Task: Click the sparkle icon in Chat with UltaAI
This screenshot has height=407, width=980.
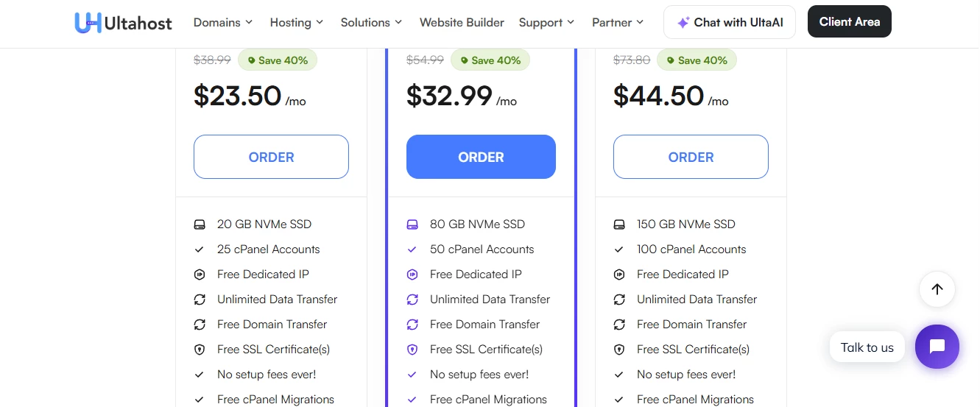Action: pos(683,22)
